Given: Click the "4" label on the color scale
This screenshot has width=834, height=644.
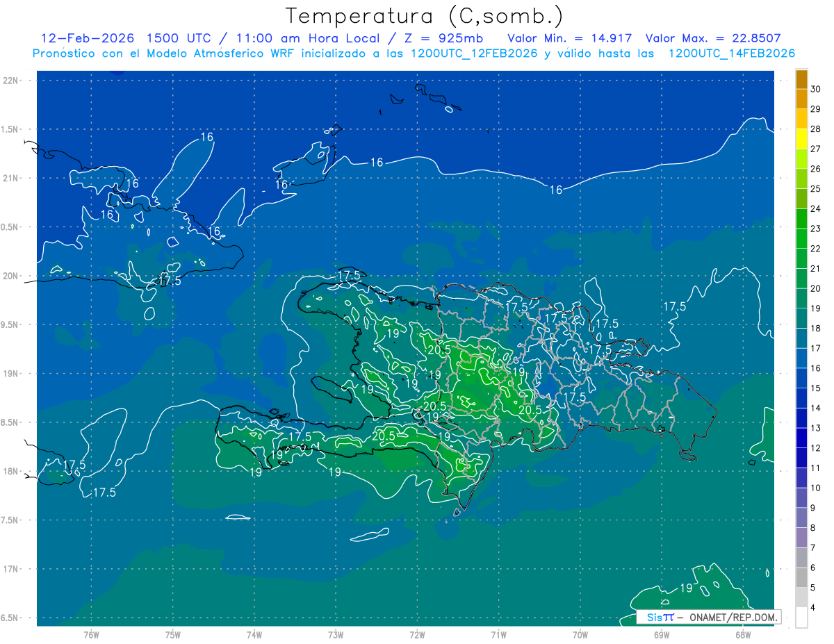Looking at the screenshot, I should coord(814,608).
